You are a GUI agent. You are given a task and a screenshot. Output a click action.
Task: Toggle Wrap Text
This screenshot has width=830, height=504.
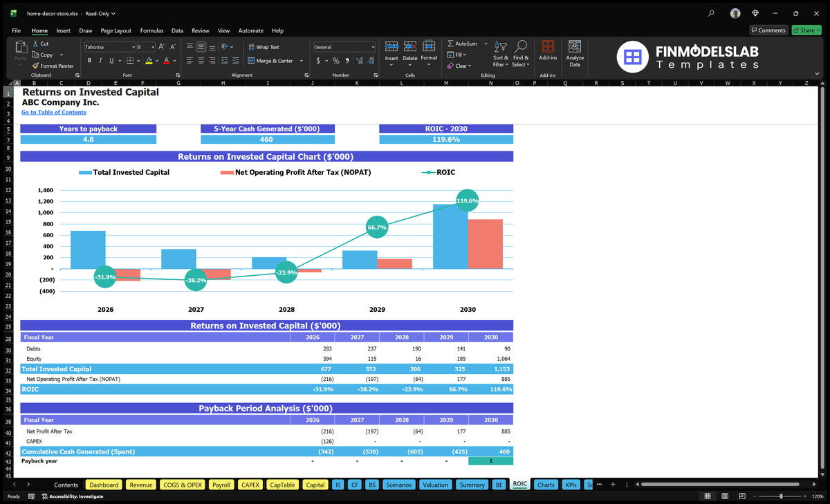coord(264,47)
